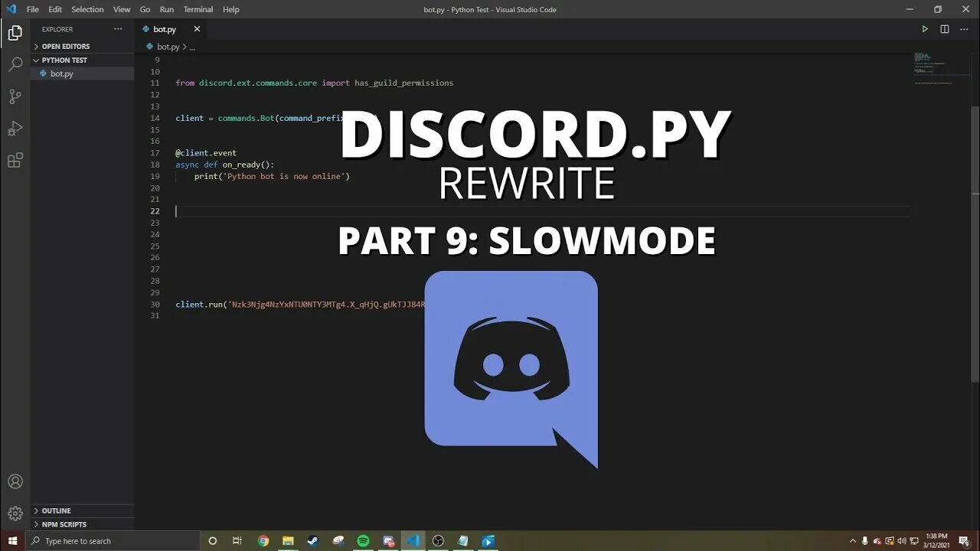Open the Manage gear icon
This screenshot has height=551, width=980.
pyautogui.click(x=15, y=514)
